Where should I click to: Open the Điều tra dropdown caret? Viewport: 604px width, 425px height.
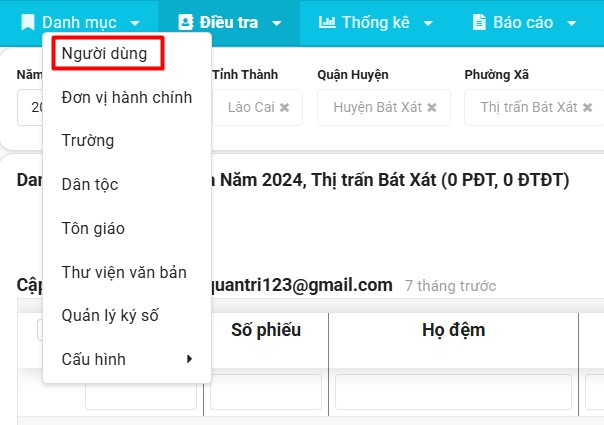tap(277, 23)
